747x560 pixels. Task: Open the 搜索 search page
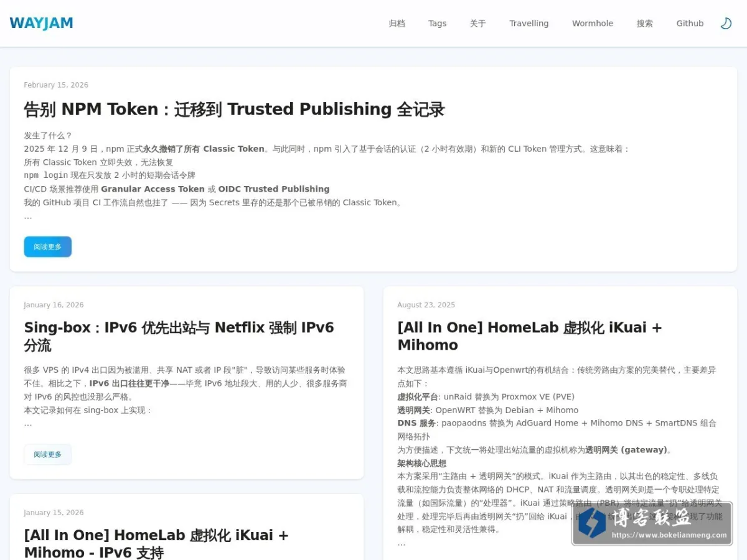pyautogui.click(x=644, y=24)
